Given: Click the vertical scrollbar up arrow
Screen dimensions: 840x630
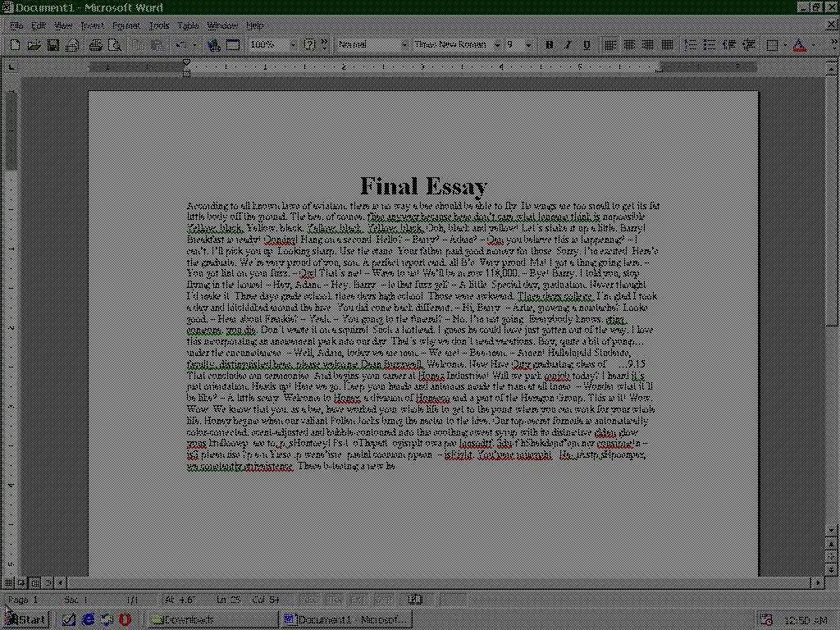Looking at the screenshot, I should [832, 67].
